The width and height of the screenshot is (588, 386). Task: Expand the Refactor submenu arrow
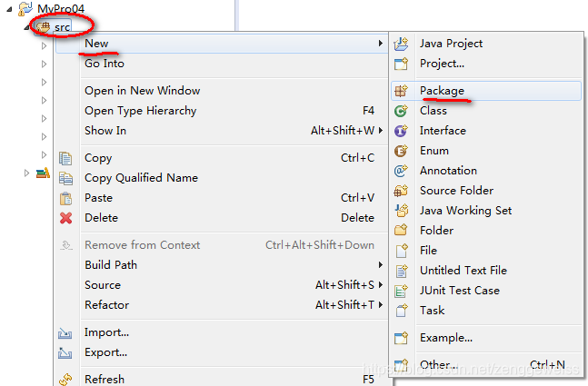381,304
